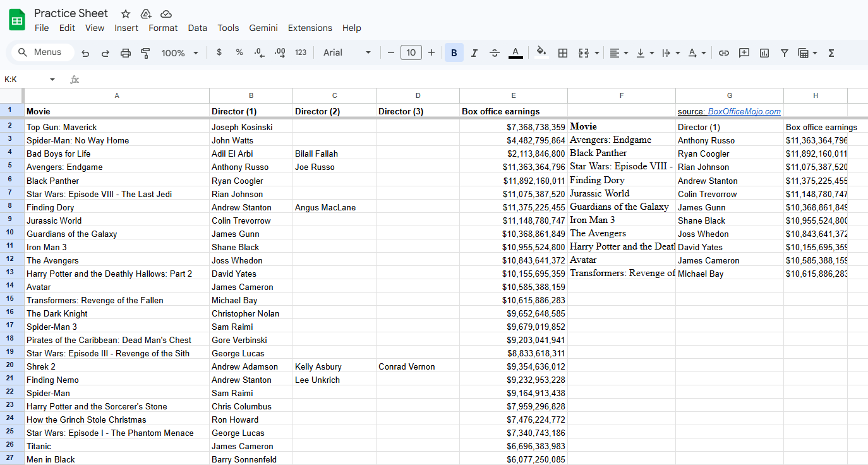Select the Paint format tool

(x=145, y=52)
